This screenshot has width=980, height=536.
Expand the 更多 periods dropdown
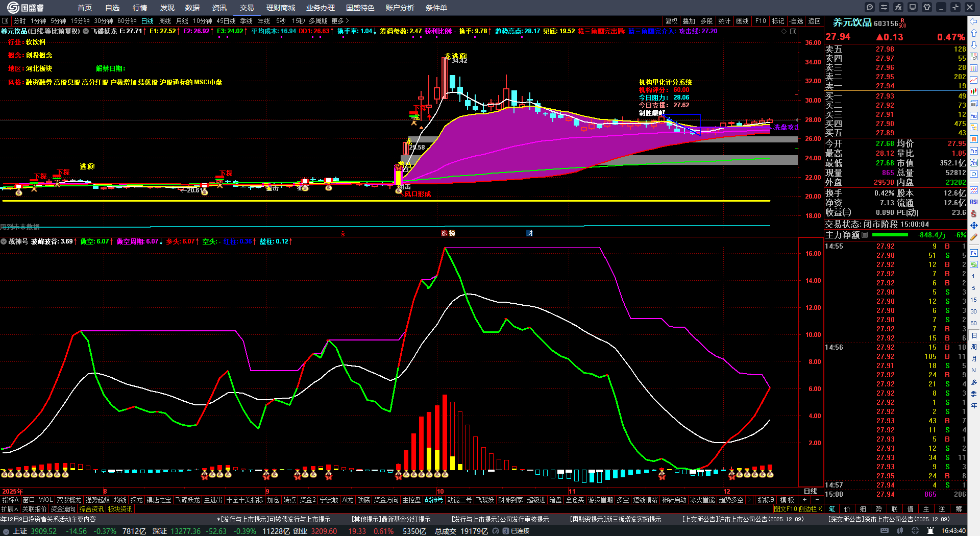pyautogui.click(x=340, y=21)
